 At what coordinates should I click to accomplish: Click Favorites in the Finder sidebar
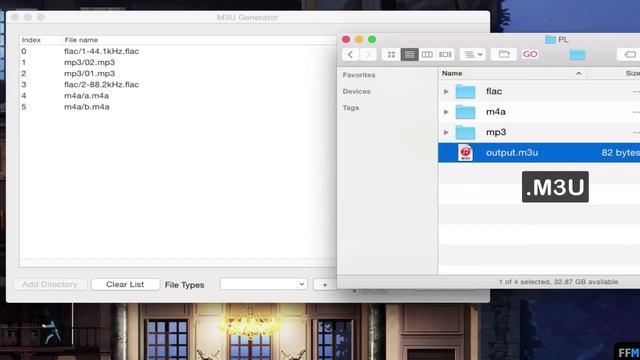359,75
